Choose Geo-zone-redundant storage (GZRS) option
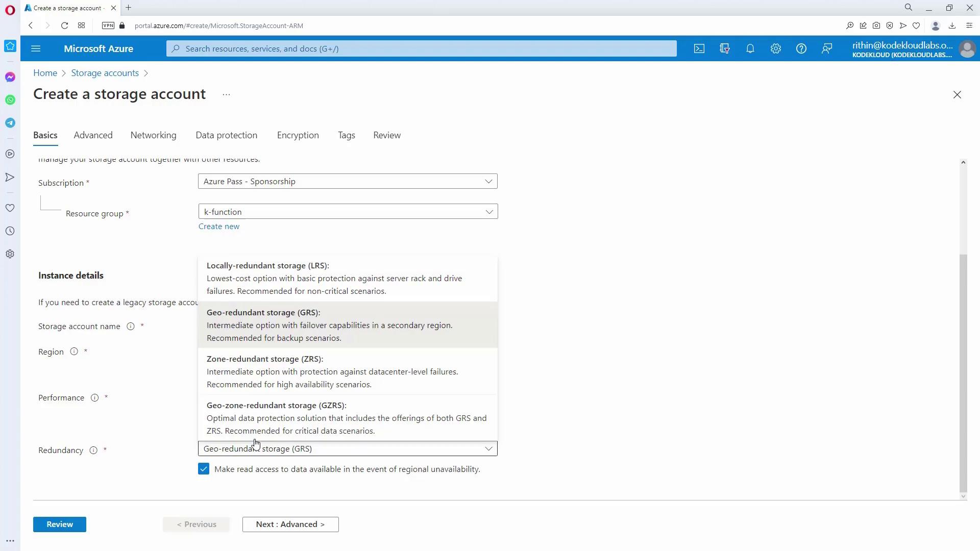980x551 pixels. (x=347, y=418)
